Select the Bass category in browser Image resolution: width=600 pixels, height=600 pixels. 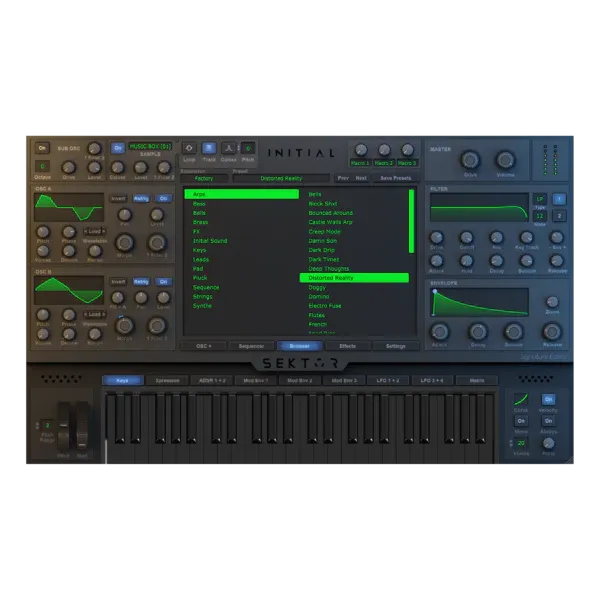[x=199, y=204]
